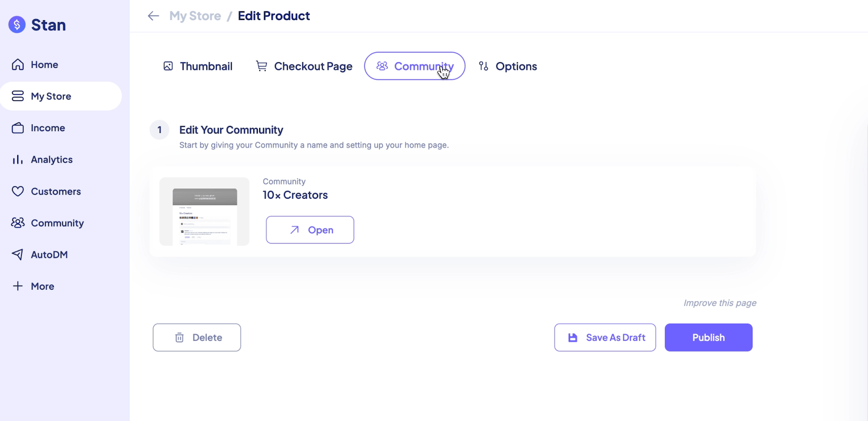This screenshot has height=421, width=868.
Task: Click the Improve this page link
Action: click(719, 302)
